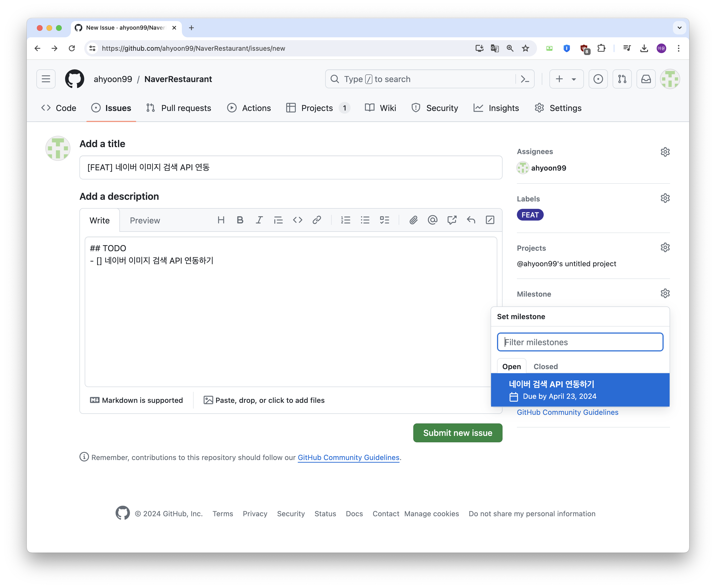
Task: Open the GitHub Community Guidelines footer link
Action: [348, 458]
